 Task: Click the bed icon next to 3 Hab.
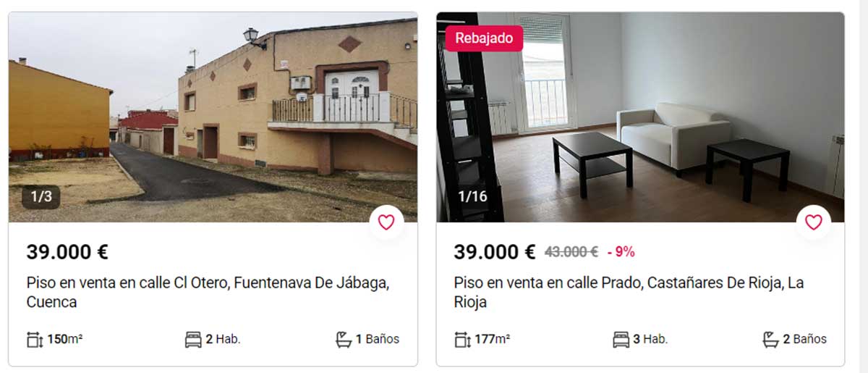[x=621, y=339]
